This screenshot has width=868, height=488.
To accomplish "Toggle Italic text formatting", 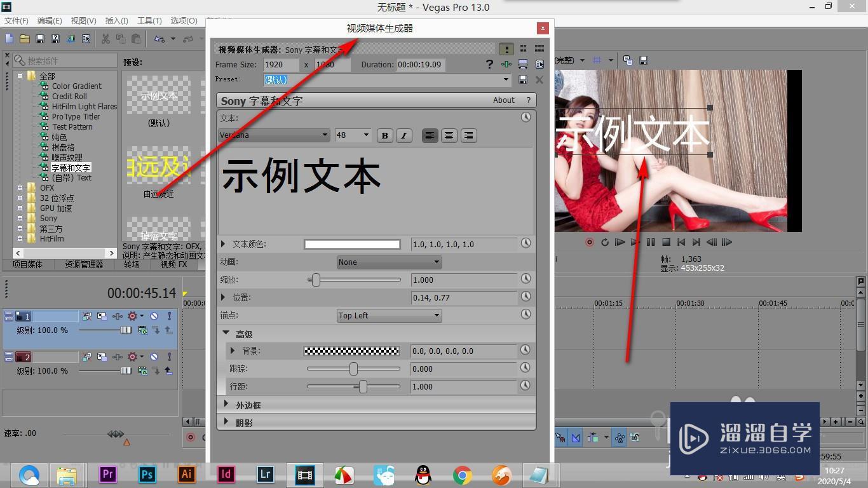I will coord(403,135).
